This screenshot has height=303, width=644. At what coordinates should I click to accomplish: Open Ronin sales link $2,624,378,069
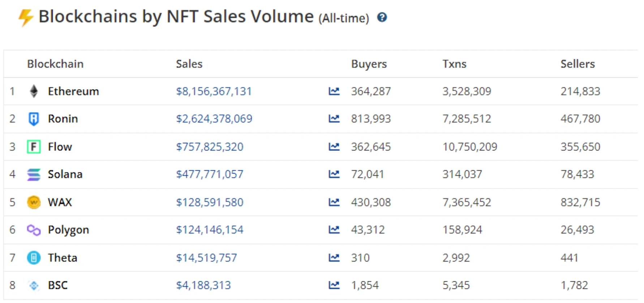click(x=214, y=119)
